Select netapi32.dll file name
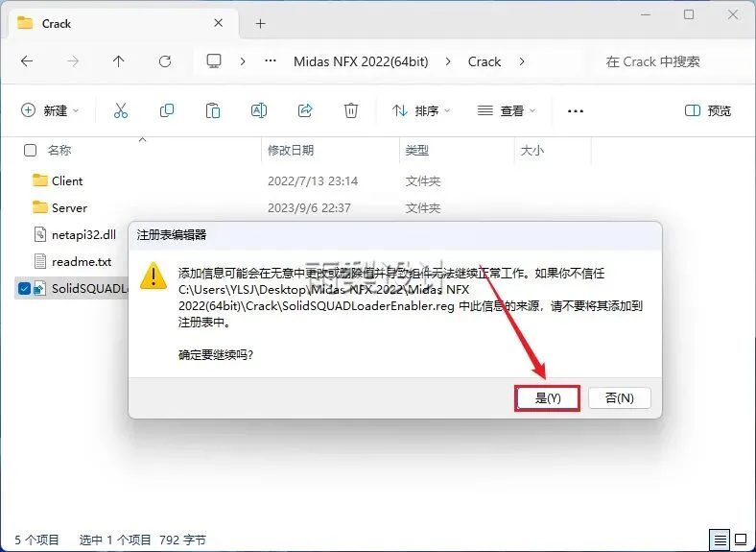The height and width of the screenshot is (552, 756). [x=83, y=235]
